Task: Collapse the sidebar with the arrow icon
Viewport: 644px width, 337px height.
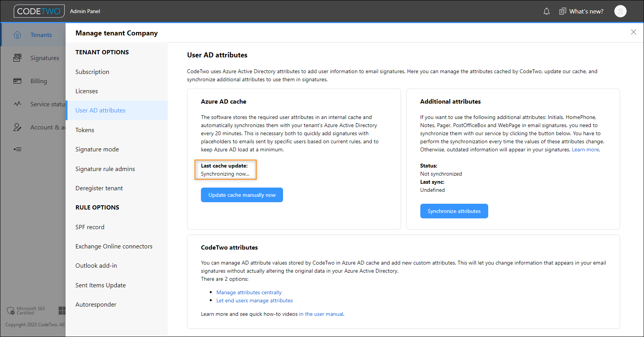Action: [17, 149]
